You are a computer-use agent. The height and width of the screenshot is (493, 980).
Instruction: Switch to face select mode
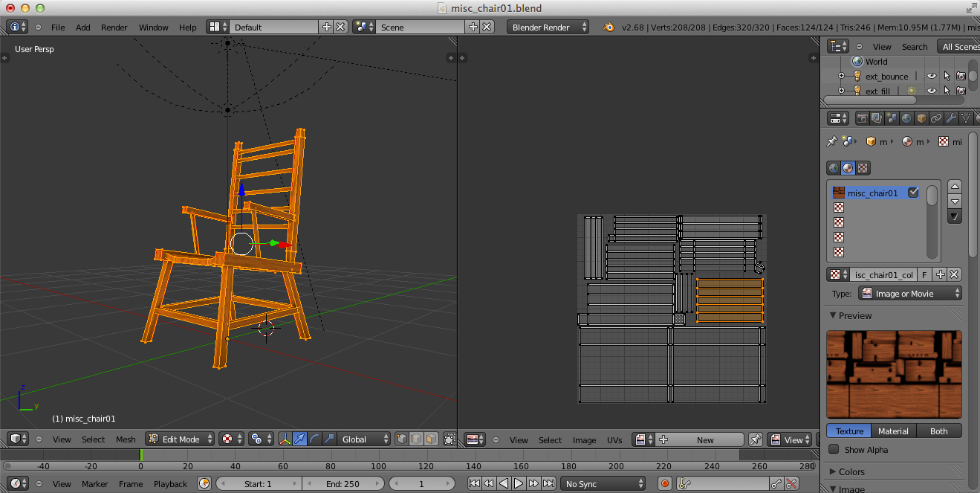[x=431, y=439]
